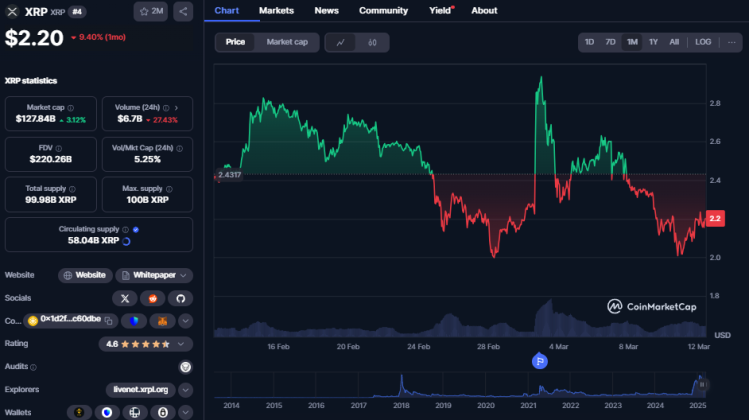Expand the Explorers dropdown arrow
The image size is (749, 420).
pos(185,389)
